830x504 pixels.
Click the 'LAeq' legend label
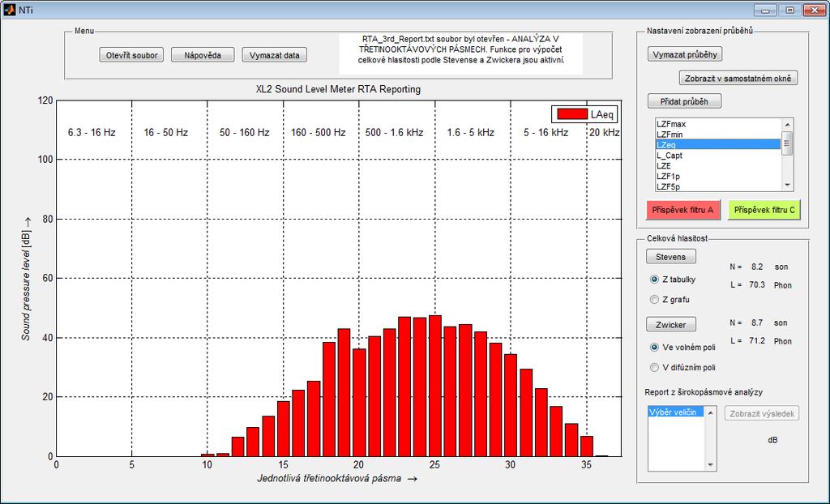(601, 114)
